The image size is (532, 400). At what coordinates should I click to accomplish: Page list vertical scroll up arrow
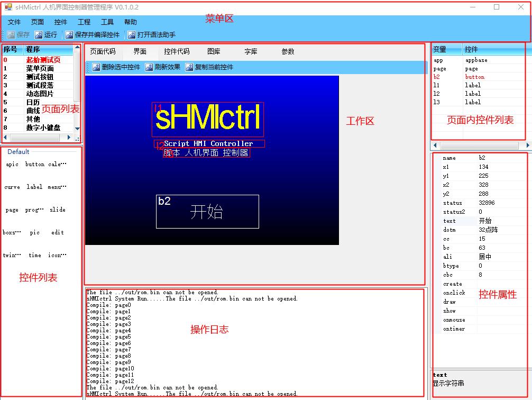77,47
